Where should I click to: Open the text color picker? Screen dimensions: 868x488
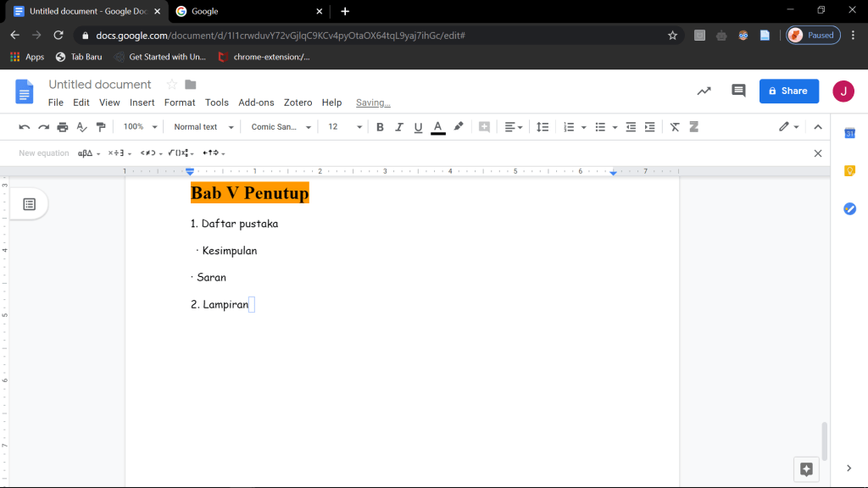pos(438,127)
